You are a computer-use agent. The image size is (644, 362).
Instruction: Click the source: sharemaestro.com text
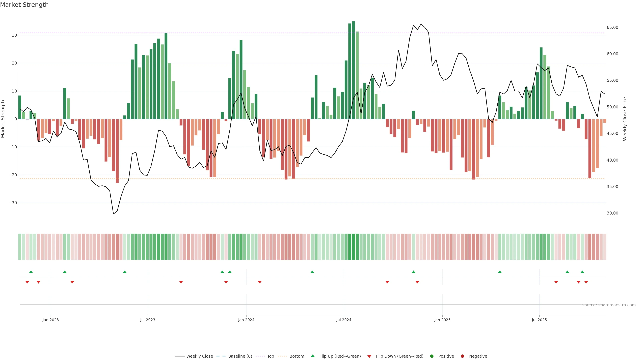[x=609, y=305]
